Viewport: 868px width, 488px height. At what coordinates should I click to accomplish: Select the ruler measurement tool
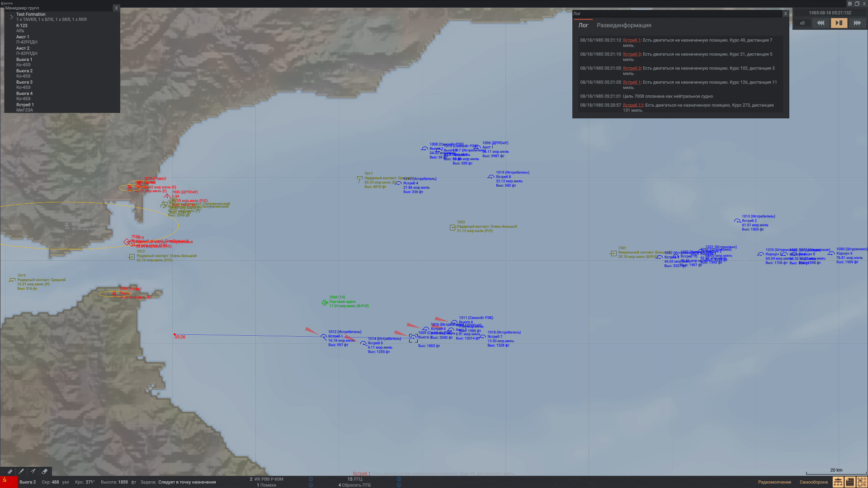coord(9,471)
